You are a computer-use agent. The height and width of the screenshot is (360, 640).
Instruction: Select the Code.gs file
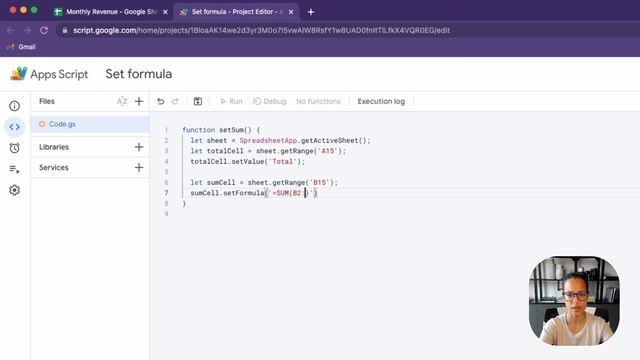click(90, 124)
